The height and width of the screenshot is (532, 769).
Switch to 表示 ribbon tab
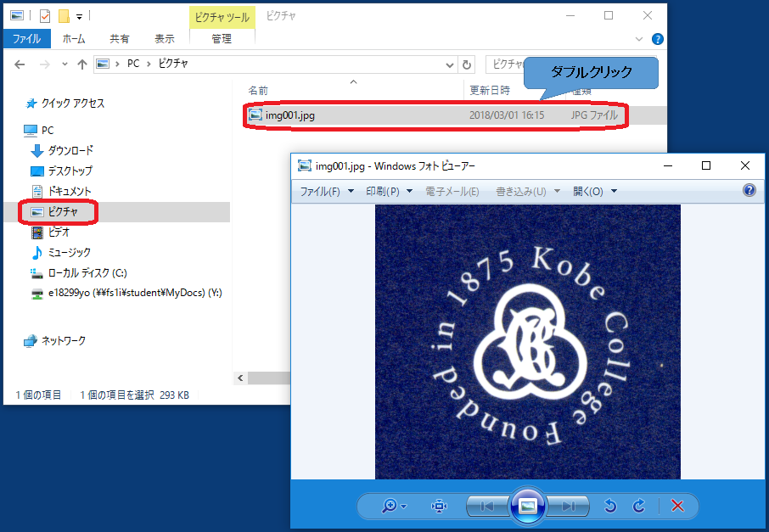tap(165, 39)
